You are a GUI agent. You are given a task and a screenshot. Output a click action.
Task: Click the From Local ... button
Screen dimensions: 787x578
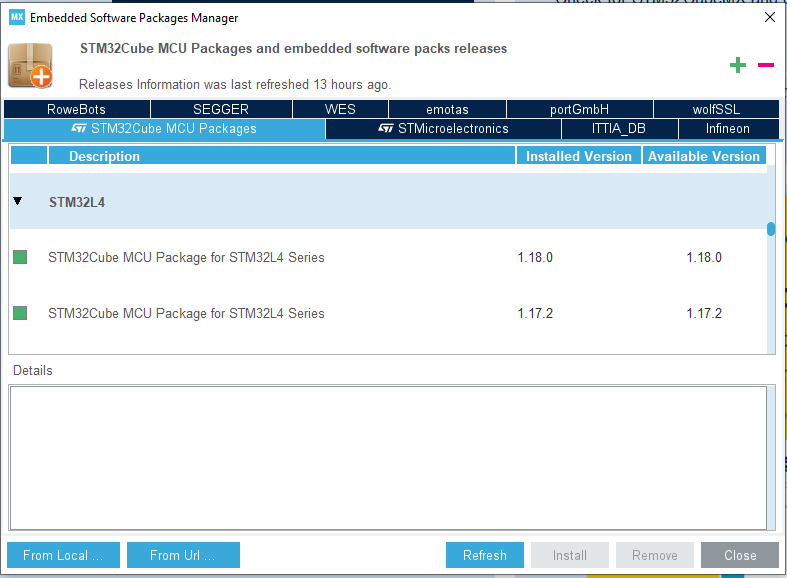click(63, 555)
